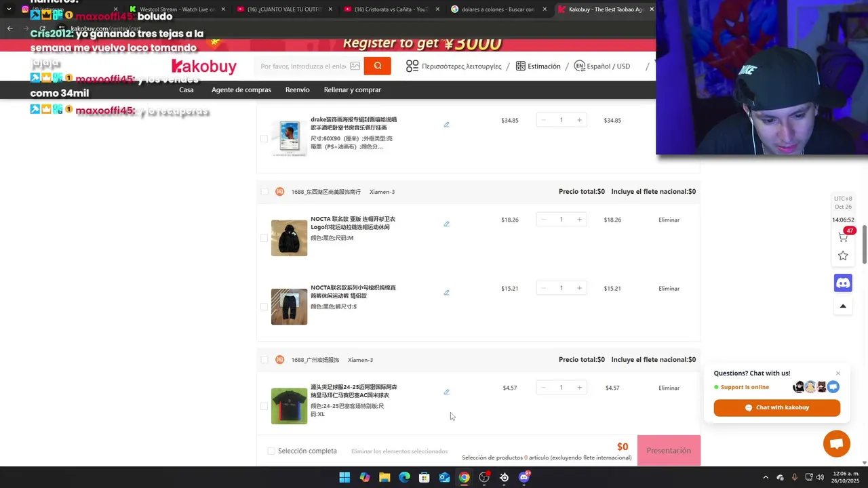The image size is (868, 488).
Task: Close the Kakobuy browser tab
Action: point(652,9)
